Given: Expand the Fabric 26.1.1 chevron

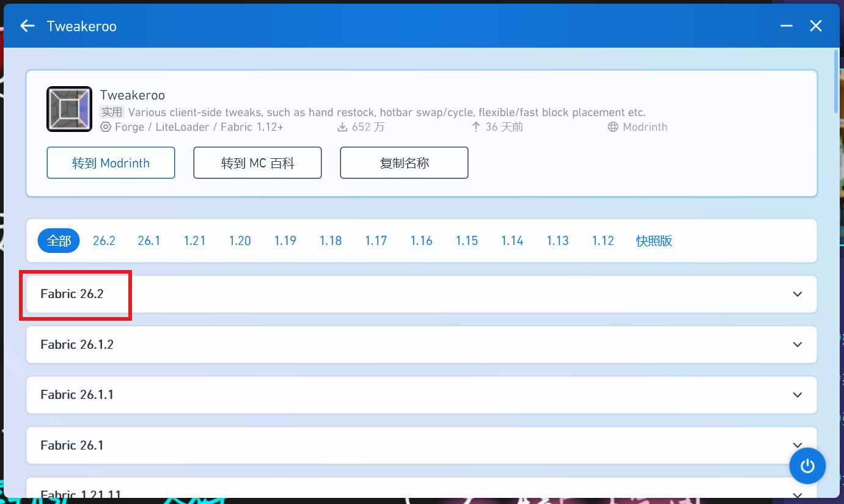Looking at the screenshot, I should click(x=797, y=395).
